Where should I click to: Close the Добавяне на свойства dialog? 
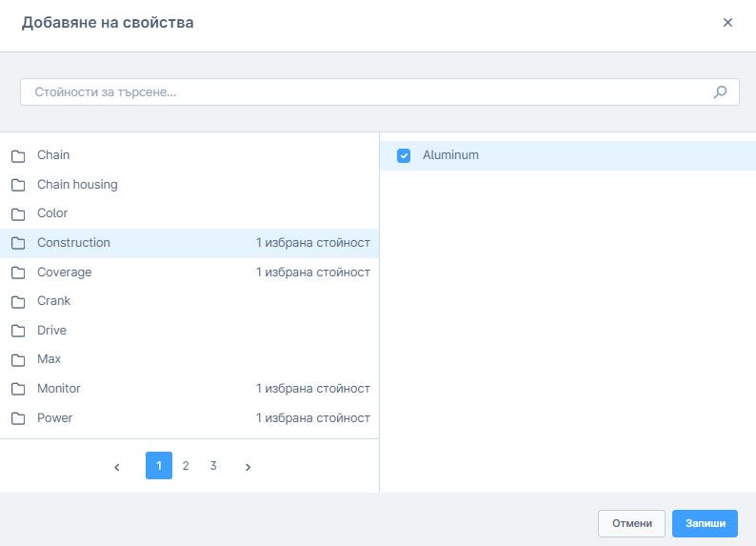tap(727, 23)
